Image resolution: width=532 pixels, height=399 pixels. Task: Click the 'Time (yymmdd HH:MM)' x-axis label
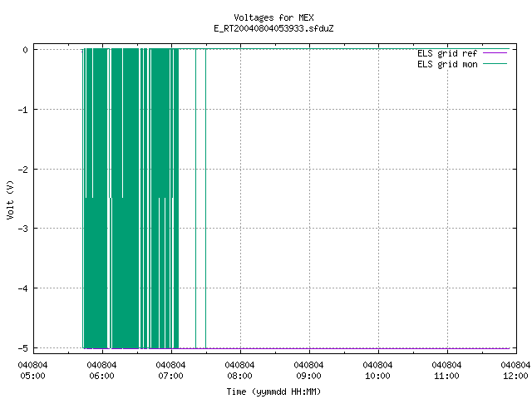(x=273, y=392)
